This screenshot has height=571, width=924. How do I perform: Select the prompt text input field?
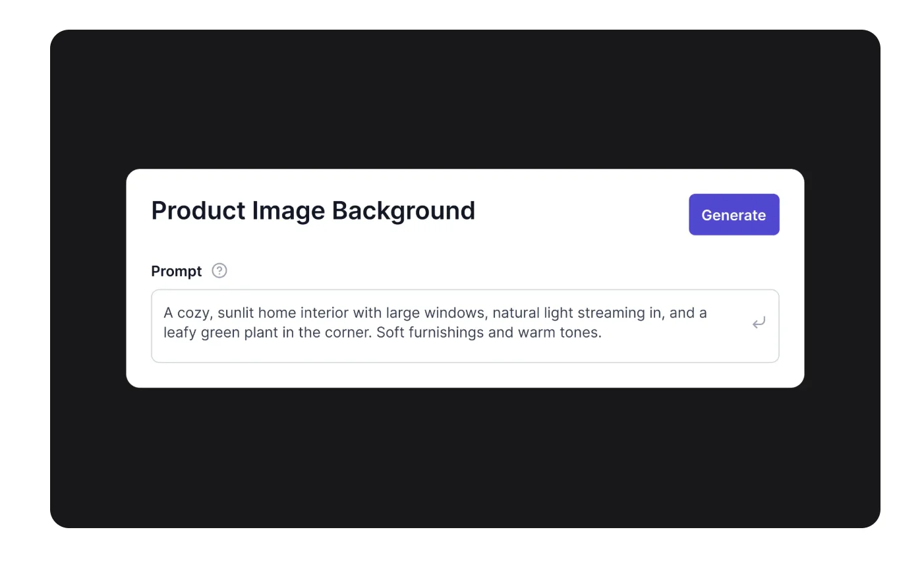(x=461, y=326)
